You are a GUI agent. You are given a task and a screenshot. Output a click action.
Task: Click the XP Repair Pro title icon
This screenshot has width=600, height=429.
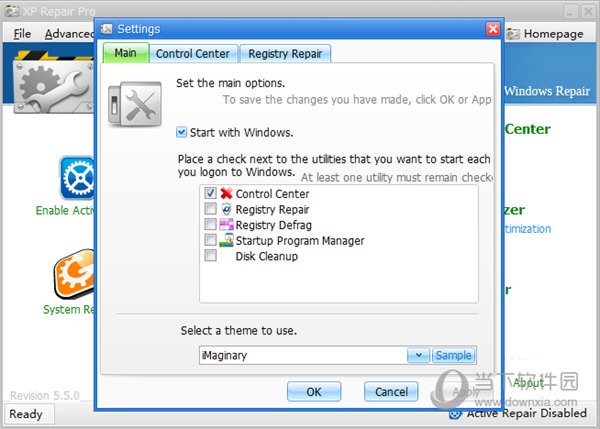(11, 11)
